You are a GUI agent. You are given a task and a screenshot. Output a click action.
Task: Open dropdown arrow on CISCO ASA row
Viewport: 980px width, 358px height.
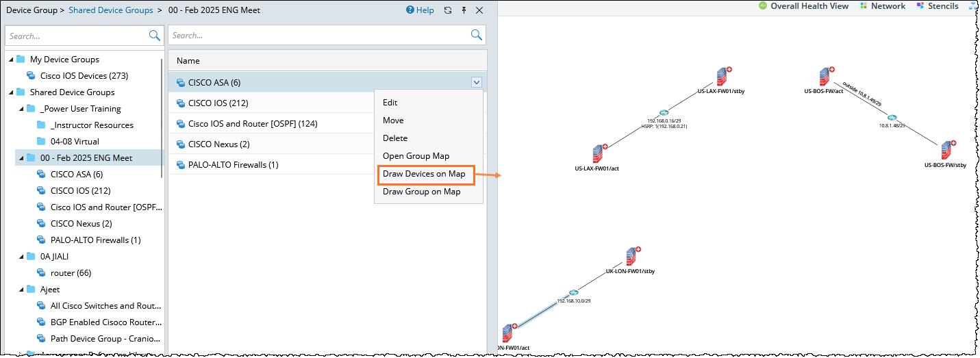click(x=476, y=82)
